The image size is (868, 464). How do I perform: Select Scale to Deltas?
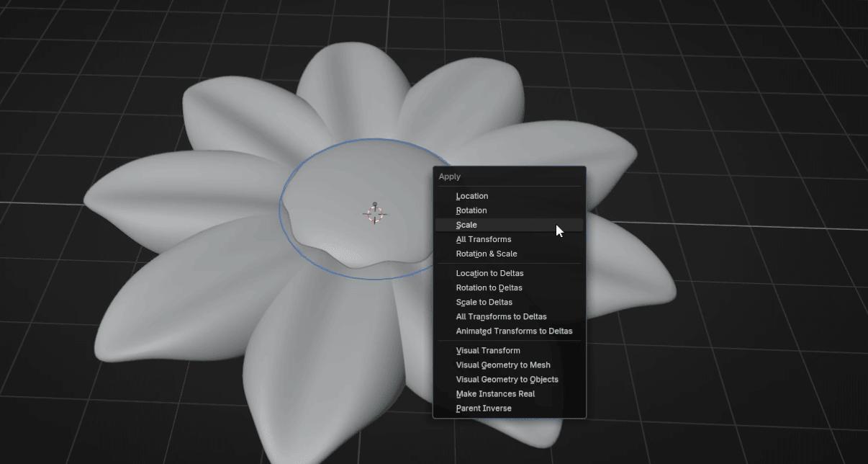click(484, 302)
